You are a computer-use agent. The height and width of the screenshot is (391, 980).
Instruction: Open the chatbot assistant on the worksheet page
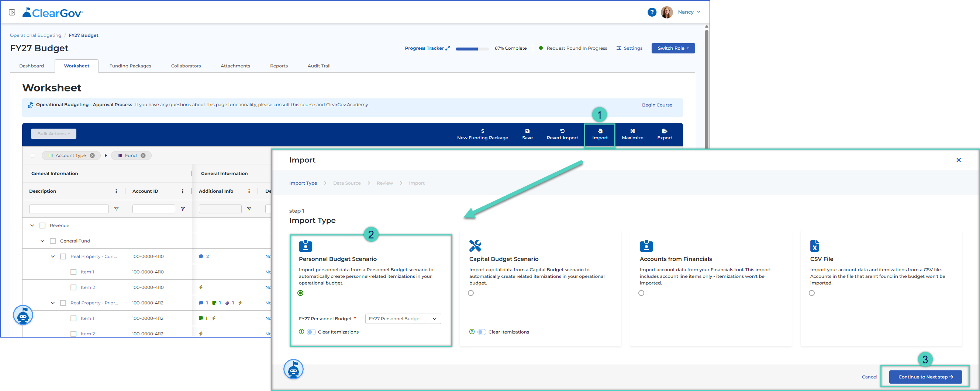tap(23, 315)
